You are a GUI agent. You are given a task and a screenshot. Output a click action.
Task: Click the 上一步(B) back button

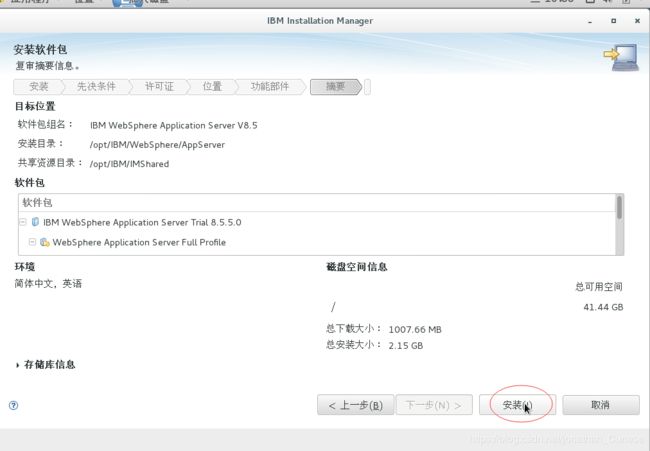point(356,405)
